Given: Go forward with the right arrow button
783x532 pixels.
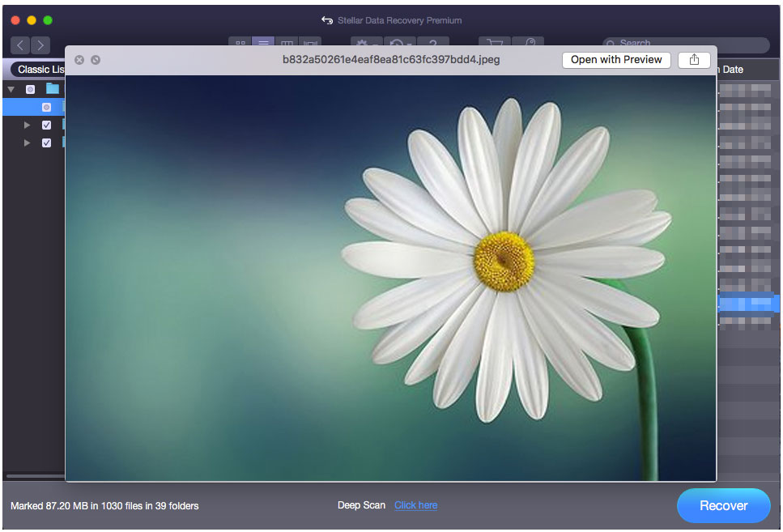Looking at the screenshot, I should click(x=40, y=45).
